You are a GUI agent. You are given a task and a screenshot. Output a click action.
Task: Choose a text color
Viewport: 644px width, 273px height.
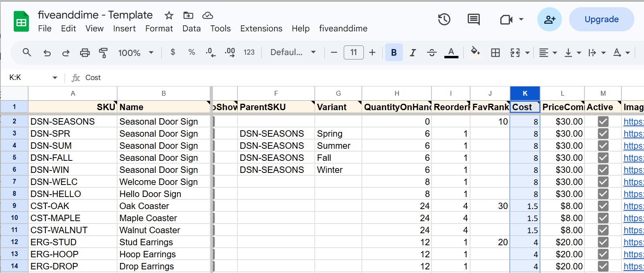[x=451, y=53]
